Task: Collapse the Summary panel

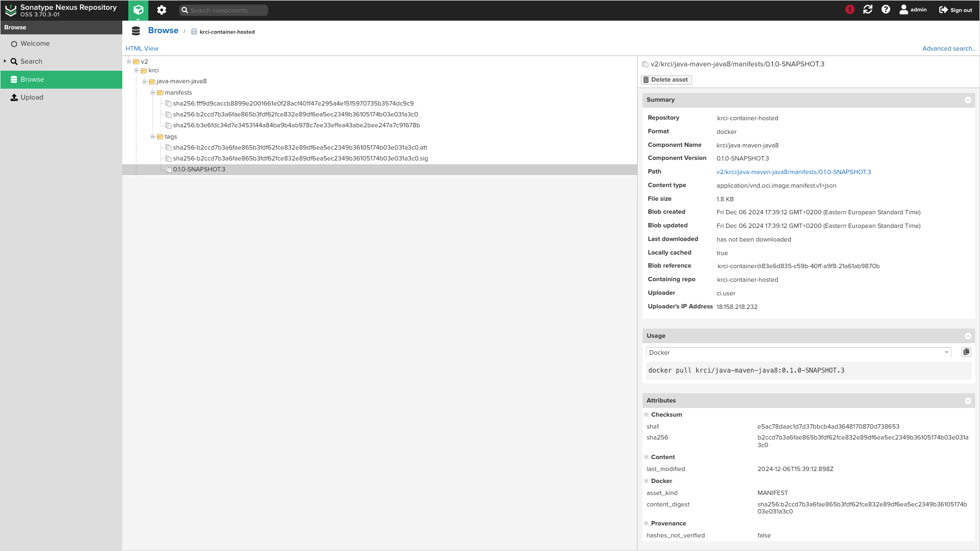Action: tap(968, 100)
